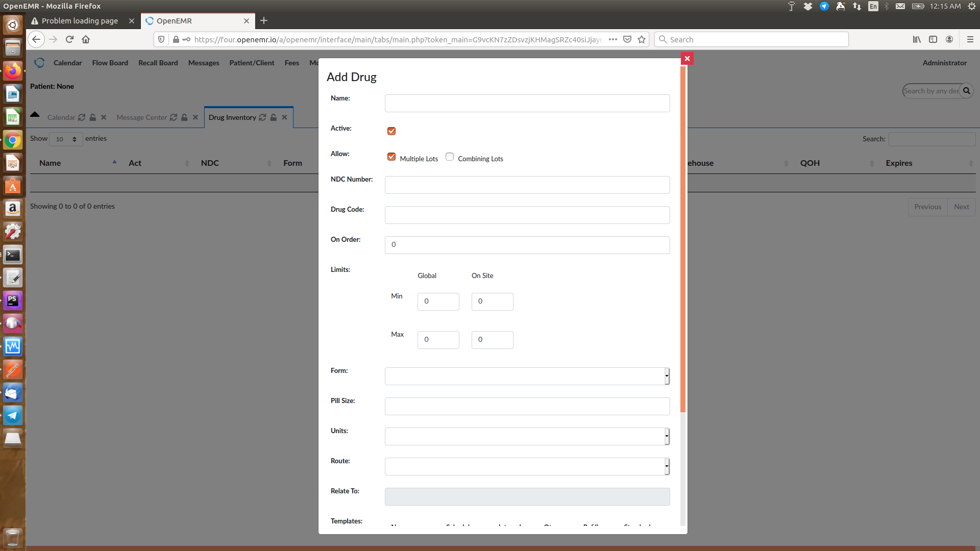Bookmark this page with the star icon

click(642, 39)
